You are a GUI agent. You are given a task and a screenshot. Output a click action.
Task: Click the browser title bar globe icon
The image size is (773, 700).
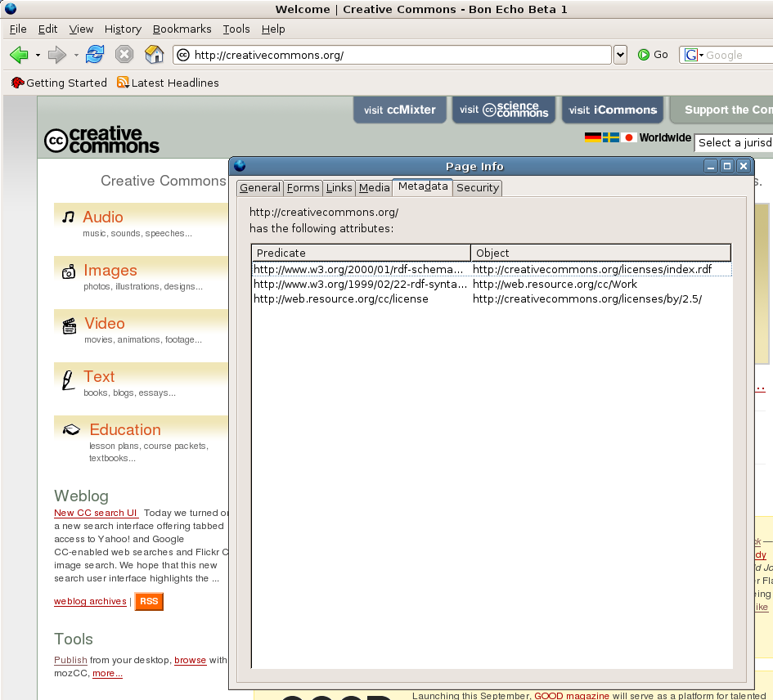(x=11, y=8)
